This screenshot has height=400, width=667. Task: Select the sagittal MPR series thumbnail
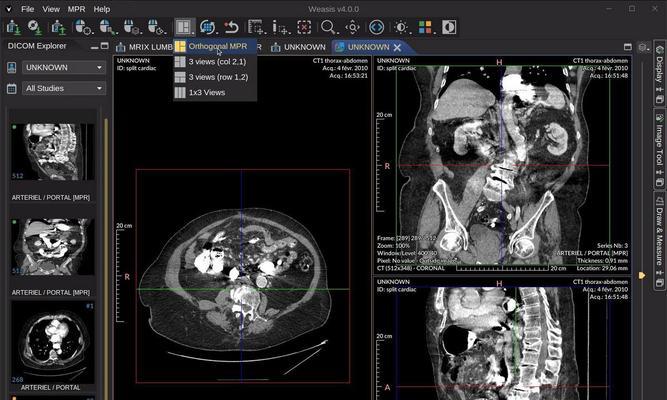[x=52, y=151]
